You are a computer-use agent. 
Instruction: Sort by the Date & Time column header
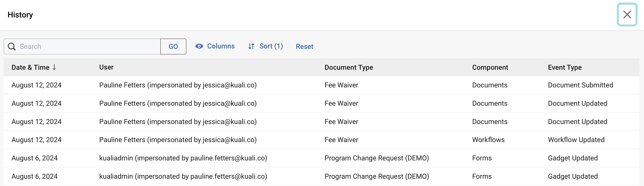(30, 67)
